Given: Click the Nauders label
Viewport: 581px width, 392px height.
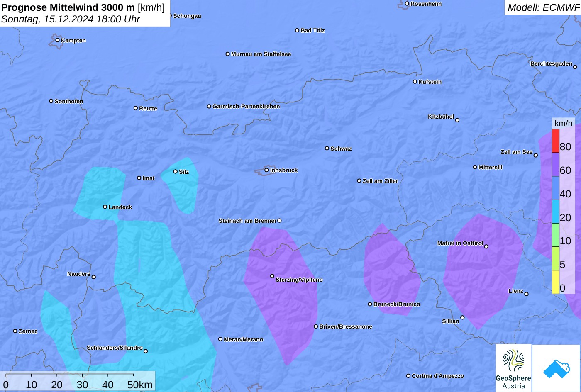Looking at the screenshot, I should (79, 274).
